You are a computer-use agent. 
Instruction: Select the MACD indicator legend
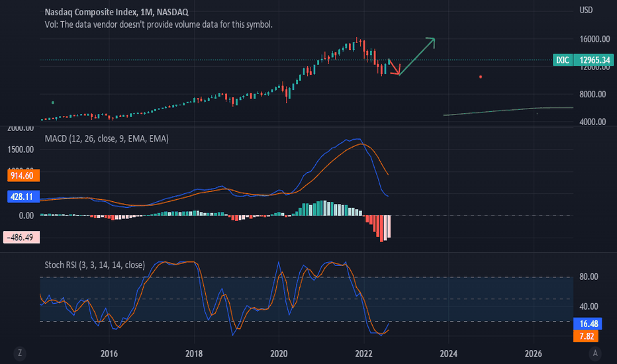(107, 138)
